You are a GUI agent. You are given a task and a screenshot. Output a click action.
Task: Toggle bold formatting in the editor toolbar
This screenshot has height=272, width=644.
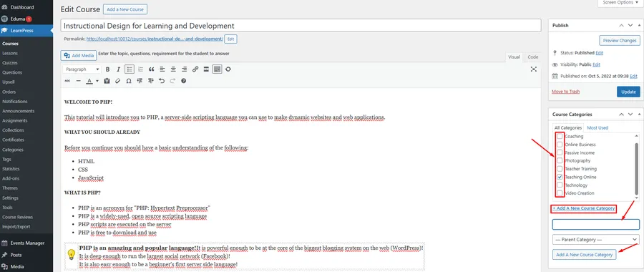pyautogui.click(x=107, y=69)
